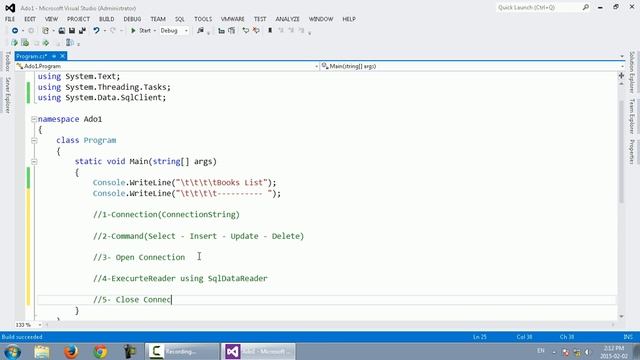Open the Solution Explorer side panel tab

[632, 72]
